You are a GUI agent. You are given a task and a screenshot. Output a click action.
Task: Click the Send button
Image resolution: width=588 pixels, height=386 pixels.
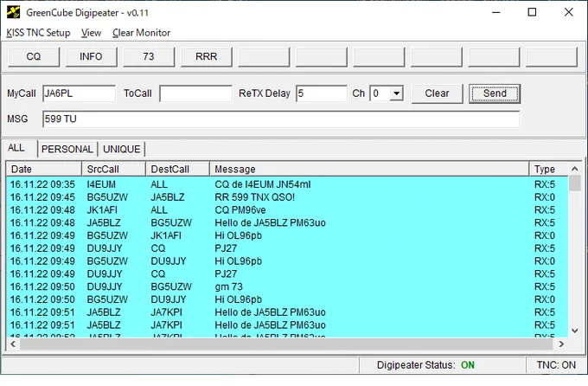[x=495, y=93]
